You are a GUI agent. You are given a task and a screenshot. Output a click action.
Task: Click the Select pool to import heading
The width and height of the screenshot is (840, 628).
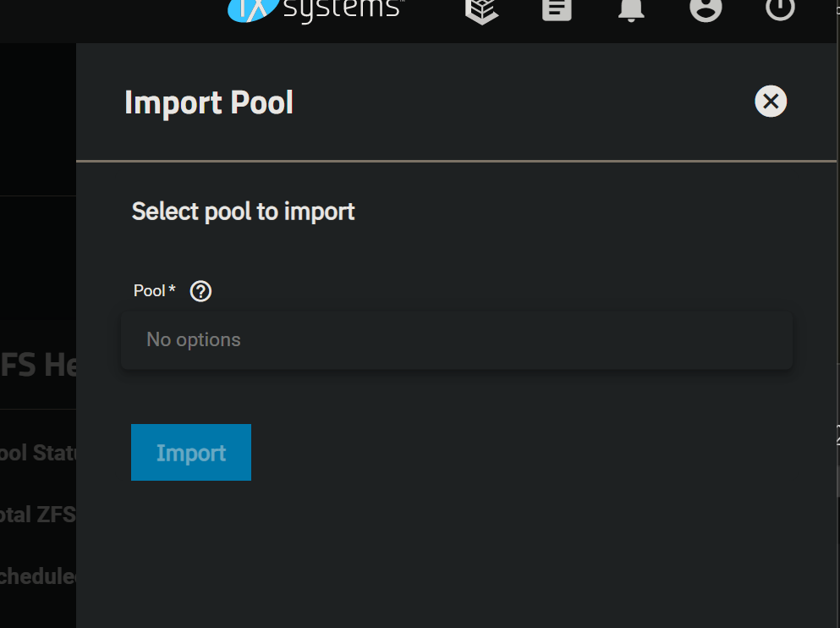(x=244, y=212)
